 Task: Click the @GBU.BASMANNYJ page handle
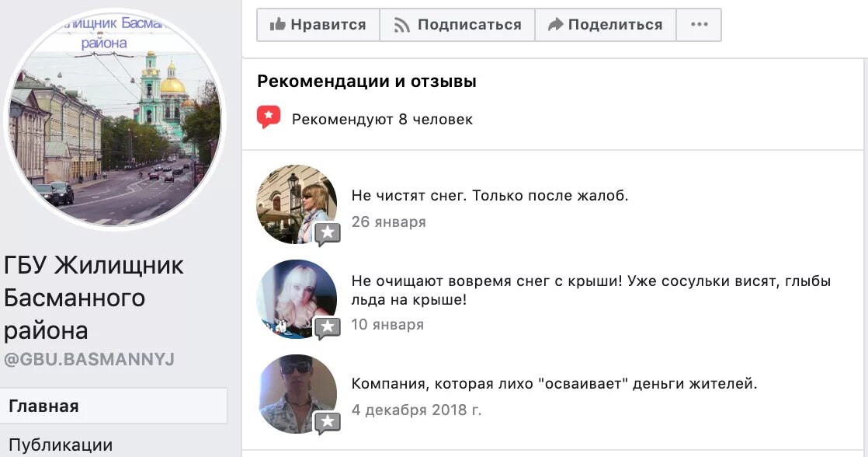point(89,360)
